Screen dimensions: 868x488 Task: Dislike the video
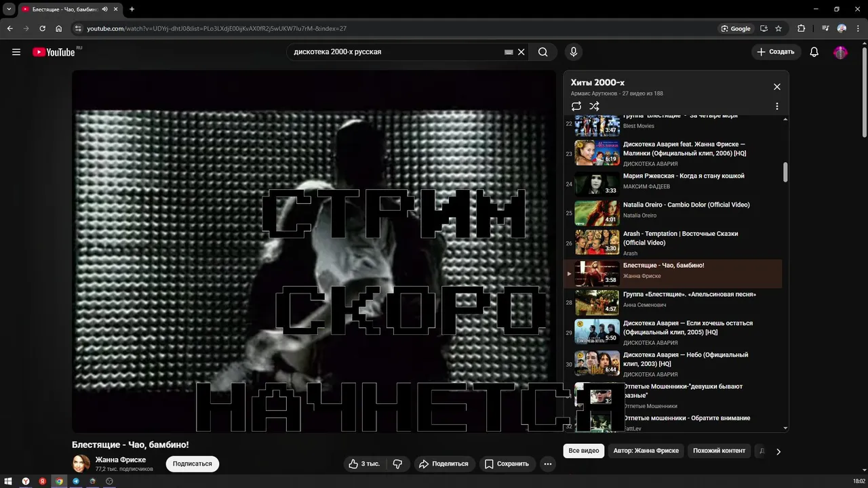pyautogui.click(x=398, y=464)
